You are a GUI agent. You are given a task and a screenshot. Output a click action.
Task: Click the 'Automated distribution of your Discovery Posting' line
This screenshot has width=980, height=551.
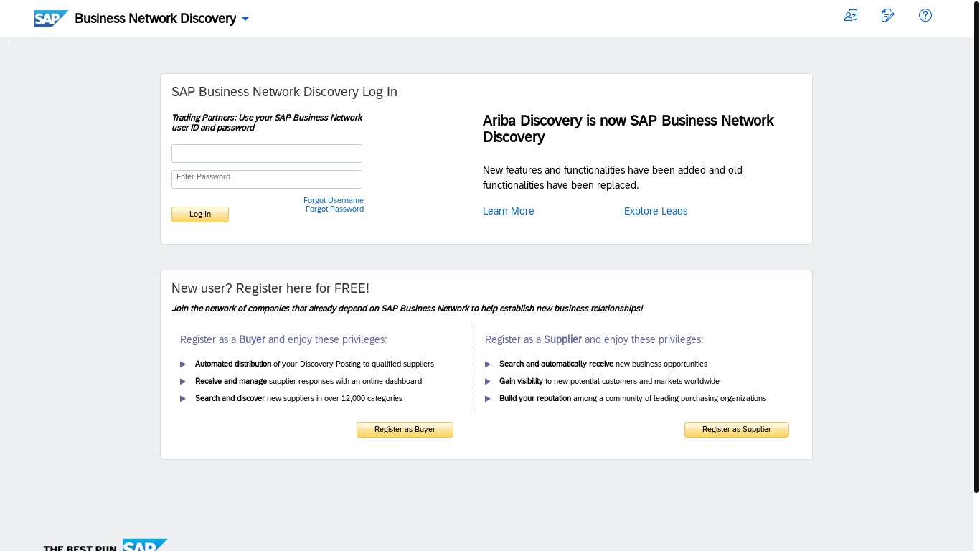pyautogui.click(x=314, y=364)
